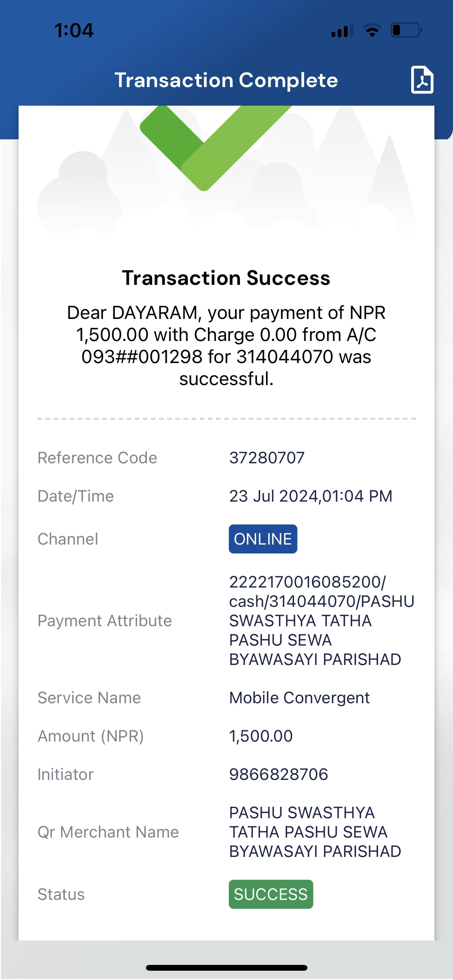Viewport: 453px width, 980px height.
Task: Tap the 1:04 clock in status bar
Action: (74, 30)
